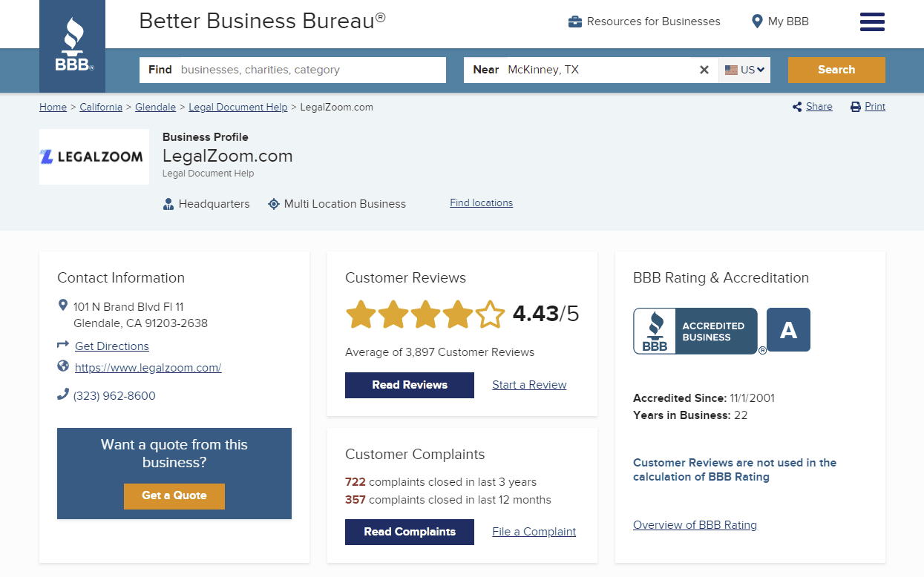Click the globe icon beside website URL
Image resolution: width=924 pixels, height=577 pixels.
(63, 366)
